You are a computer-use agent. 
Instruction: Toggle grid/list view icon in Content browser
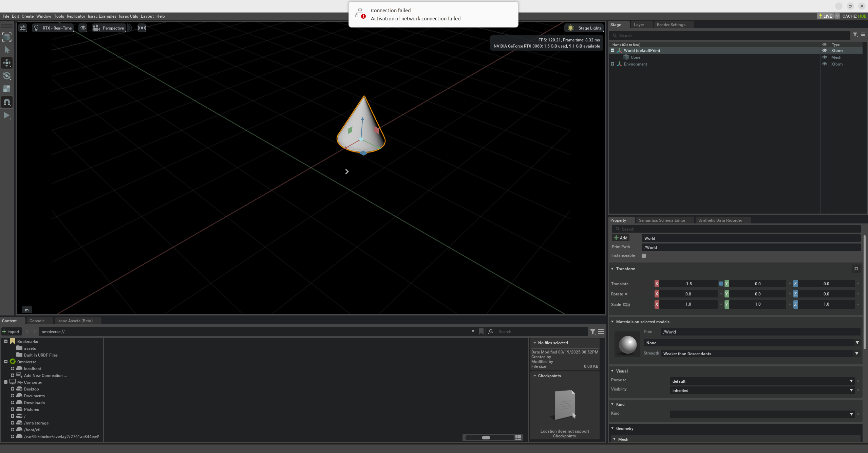click(518, 438)
